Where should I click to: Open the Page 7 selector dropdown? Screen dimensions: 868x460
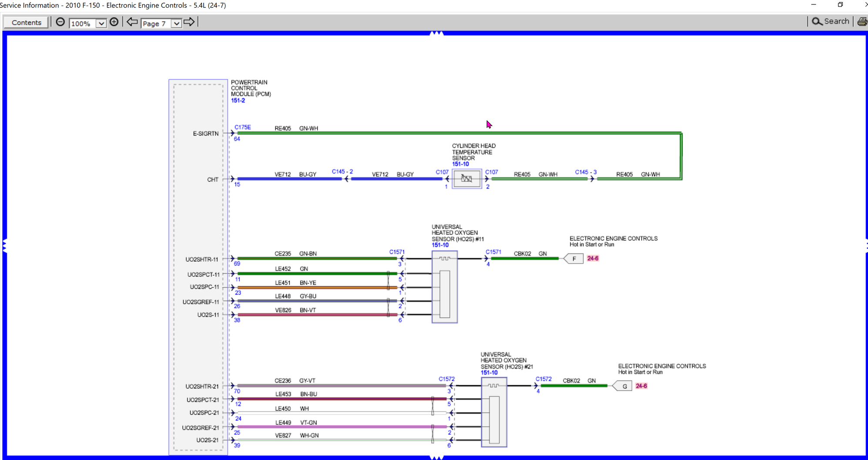coord(176,23)
